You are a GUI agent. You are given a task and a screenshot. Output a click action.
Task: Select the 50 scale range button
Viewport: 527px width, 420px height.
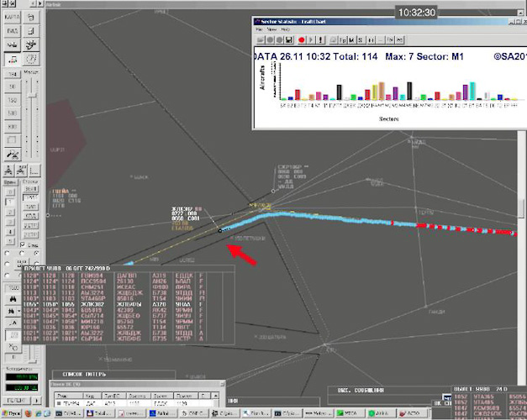(12, 87)
